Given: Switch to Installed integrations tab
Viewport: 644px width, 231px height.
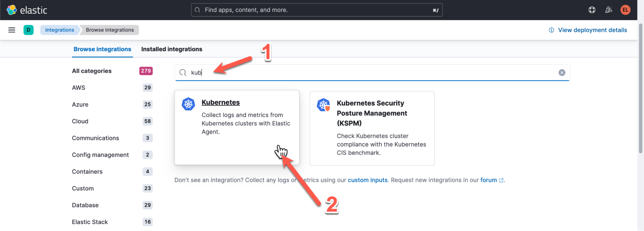Looking at the screenshot, I should (x=172, y=49).
